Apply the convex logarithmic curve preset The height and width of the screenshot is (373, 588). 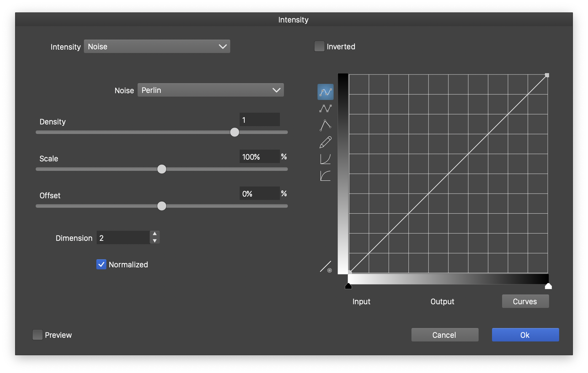tap(325, 175)
